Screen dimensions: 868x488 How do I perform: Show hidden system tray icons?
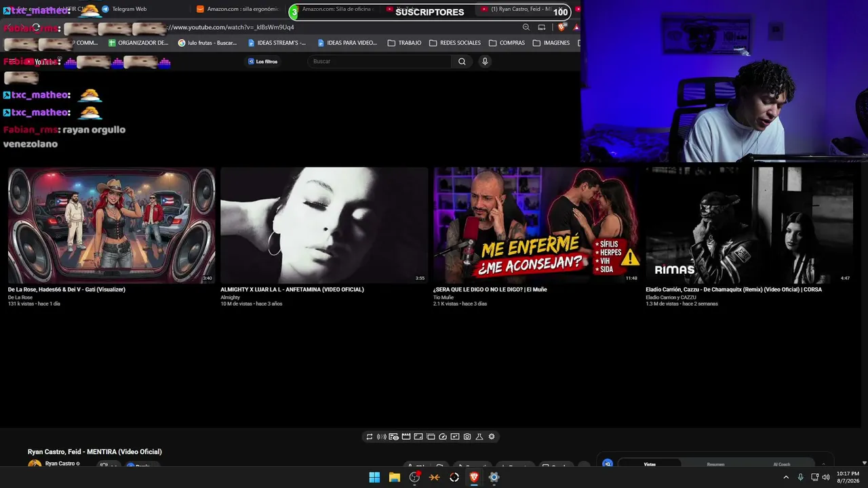[786, 477]
